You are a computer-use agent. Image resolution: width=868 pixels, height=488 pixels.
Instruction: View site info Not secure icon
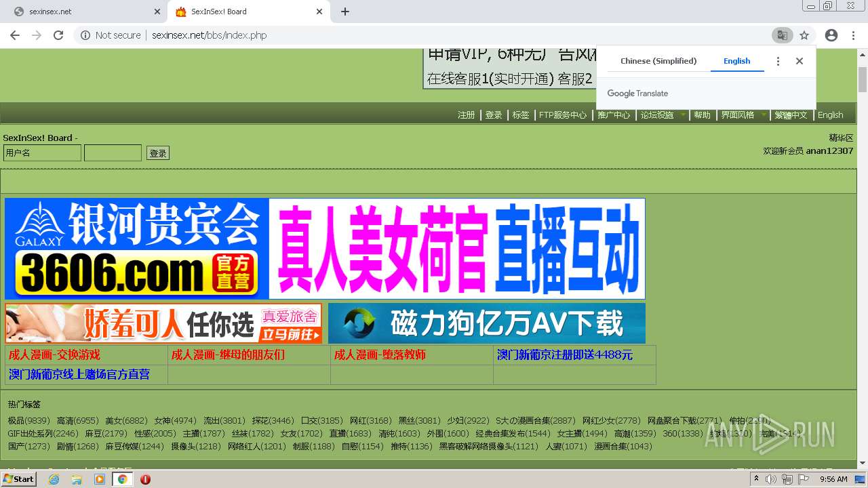(85, 35)
